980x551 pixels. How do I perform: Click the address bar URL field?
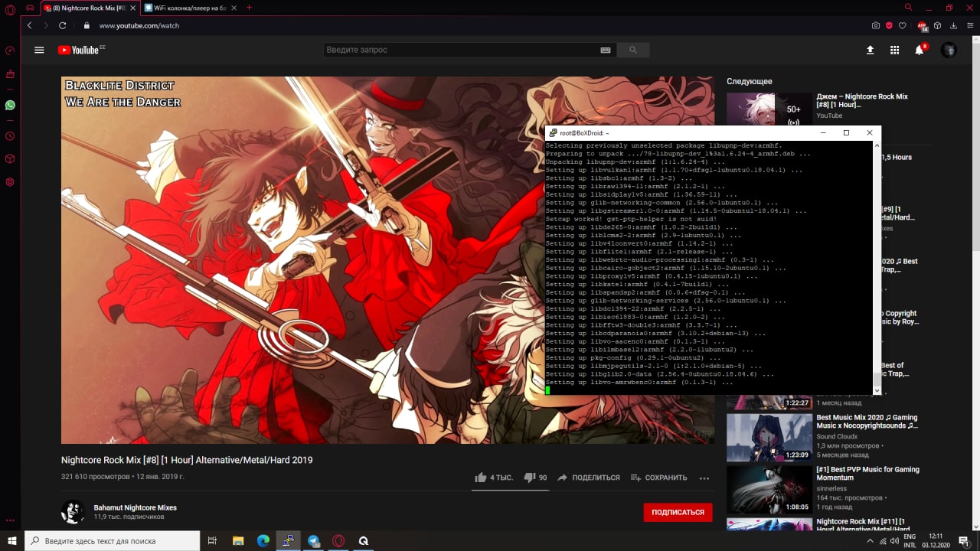point(139,25)
